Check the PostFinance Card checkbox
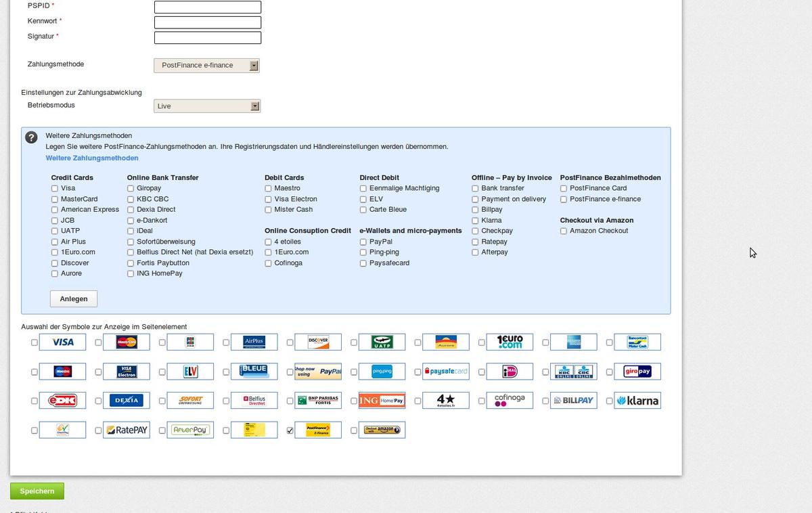 564,189
